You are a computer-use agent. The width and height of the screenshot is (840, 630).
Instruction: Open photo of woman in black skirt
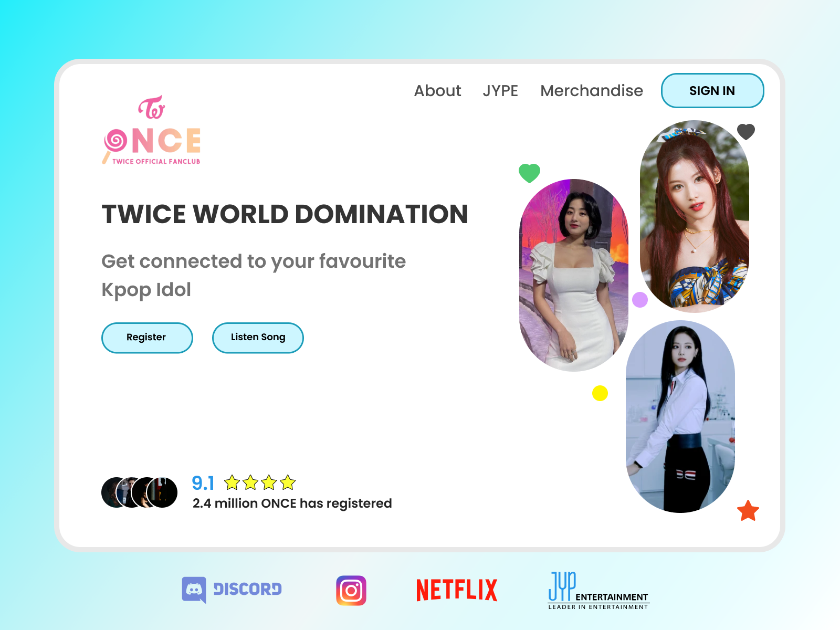click(x=680, y=417)
